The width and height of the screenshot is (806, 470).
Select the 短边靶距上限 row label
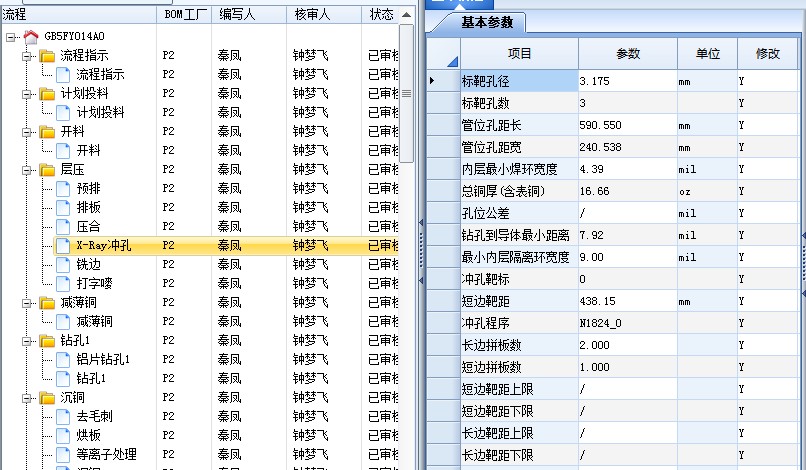tap(519, 389)
